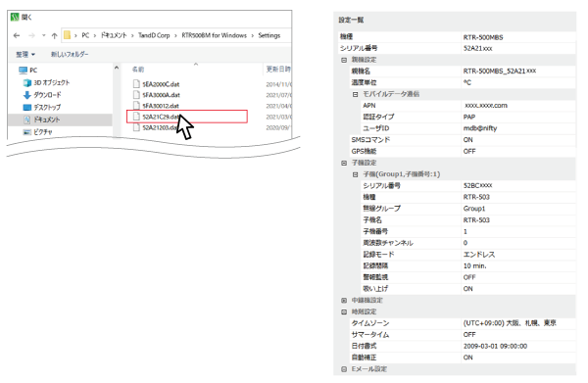Click Settings in the address breadcrumb

pyautogui.click(x=269, y=35)
